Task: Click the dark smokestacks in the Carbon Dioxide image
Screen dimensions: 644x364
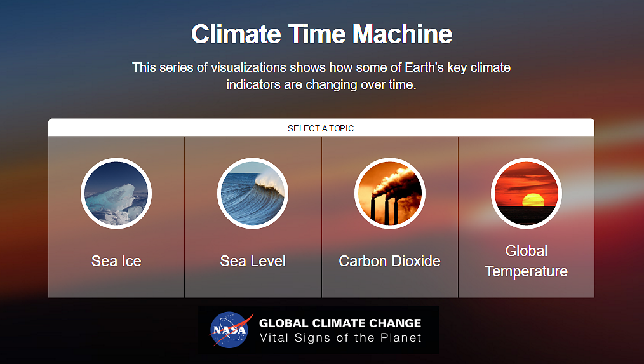Action: coord(384,210)
